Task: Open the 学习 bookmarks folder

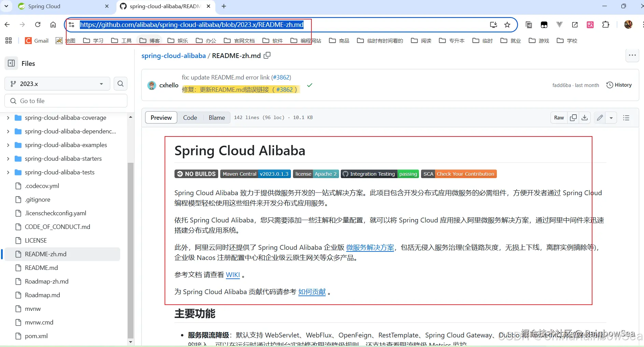Action: tap(93, 41)
